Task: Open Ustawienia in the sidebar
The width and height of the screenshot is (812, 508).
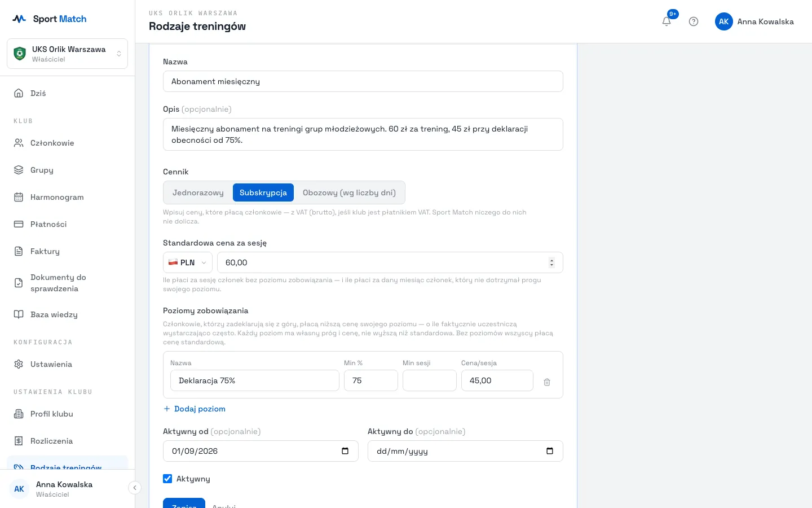Action: coord(67,364)
